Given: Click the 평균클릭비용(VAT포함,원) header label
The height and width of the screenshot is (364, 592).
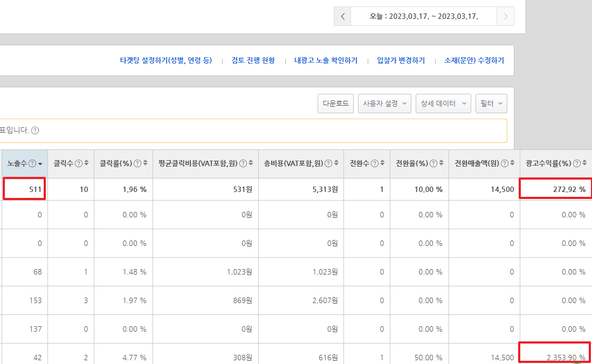Looking at the screenshot, I should [198, 163].
